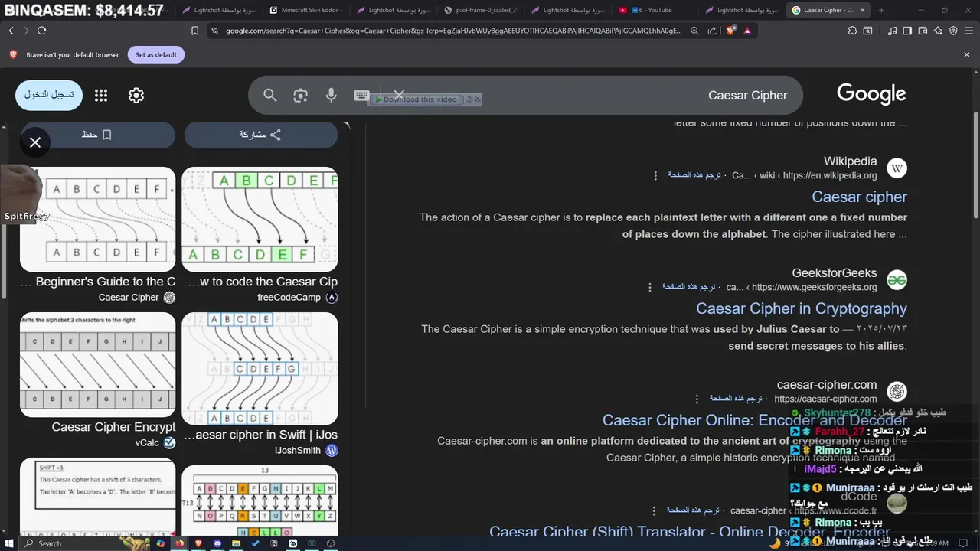The image size is (980, 551).
Task: Bookmark this page from the address bar
Action: click(194, 31)
